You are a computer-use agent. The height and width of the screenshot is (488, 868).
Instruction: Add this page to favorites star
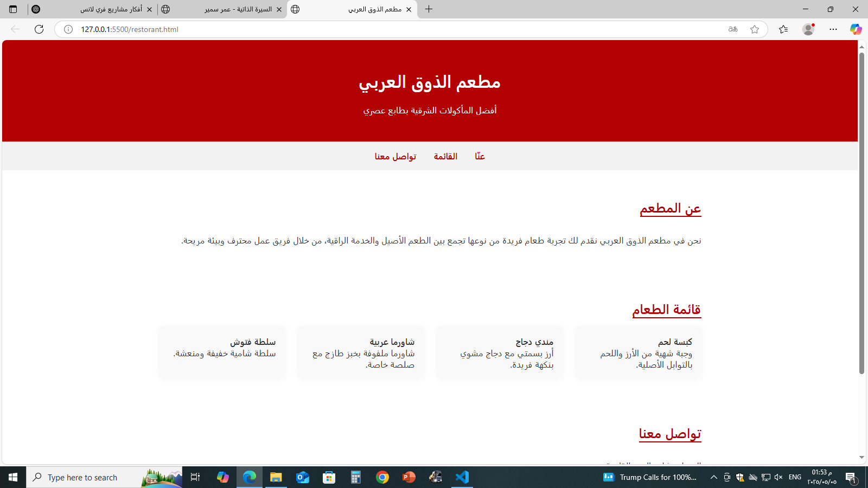(755, 29)
